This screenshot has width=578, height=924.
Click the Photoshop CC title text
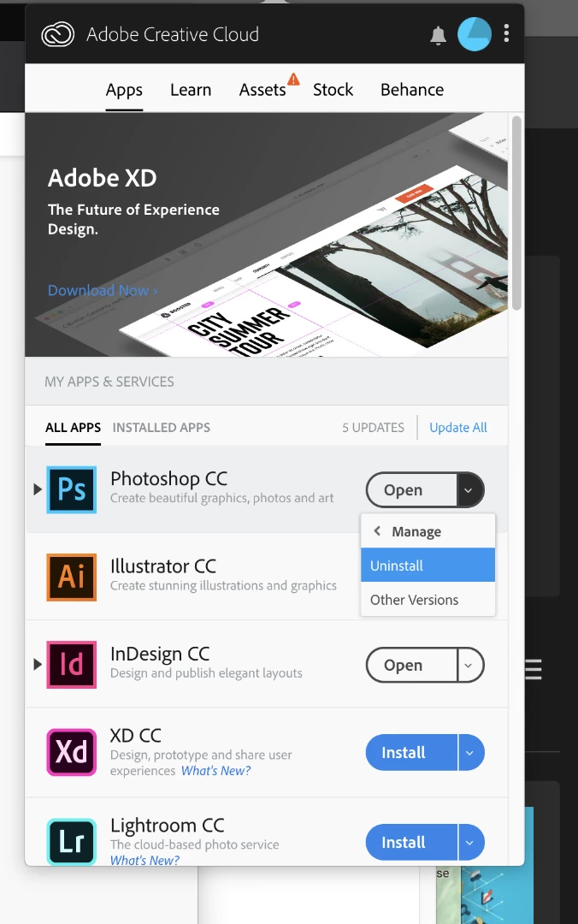point(169,478)
